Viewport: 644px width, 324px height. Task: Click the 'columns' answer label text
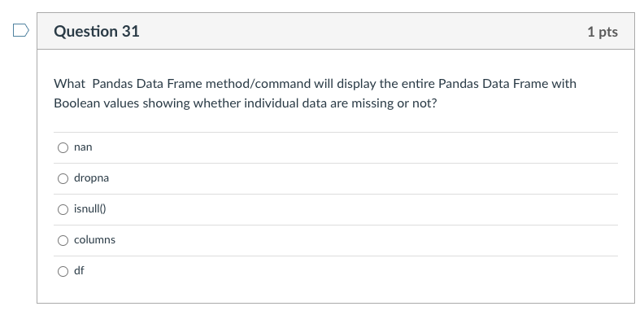(94, 239)
